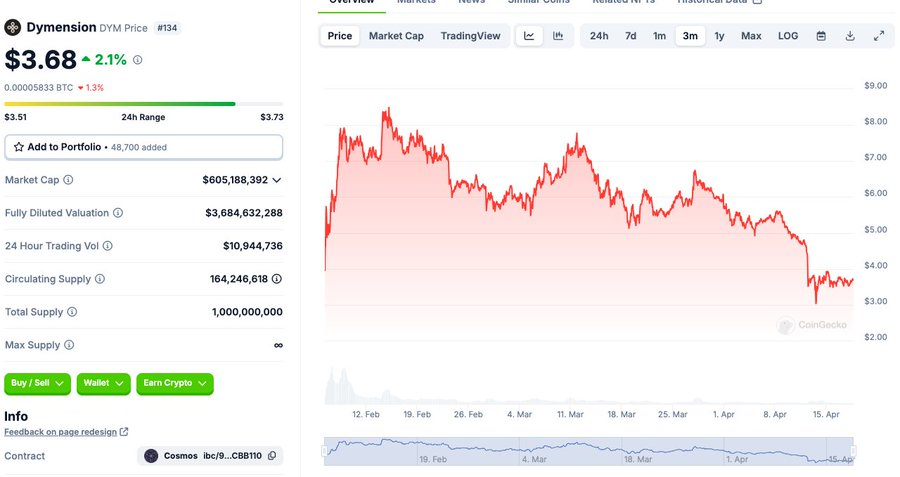This screenshot has width=900, height=477.
Task: Download chart data icon
Action: click(x=850, y=36)
